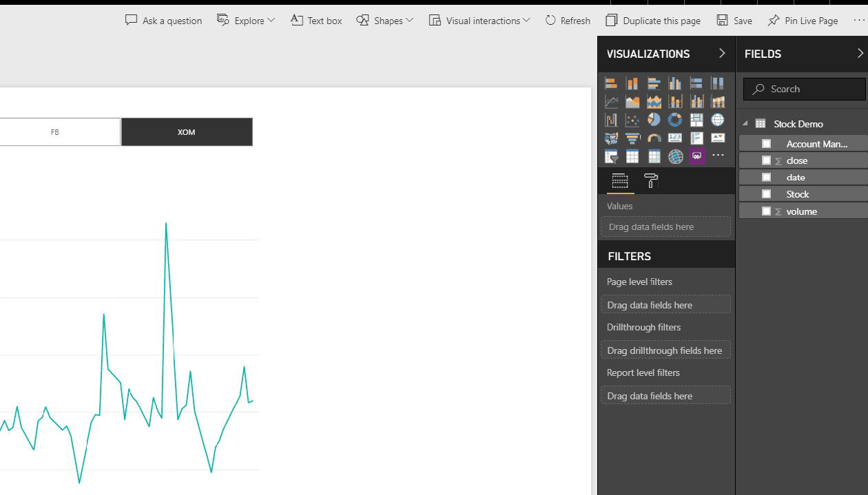This screenshot has height=495, width=868.
Task: Select the gauge visual
Action: click(x=654, y=138)
